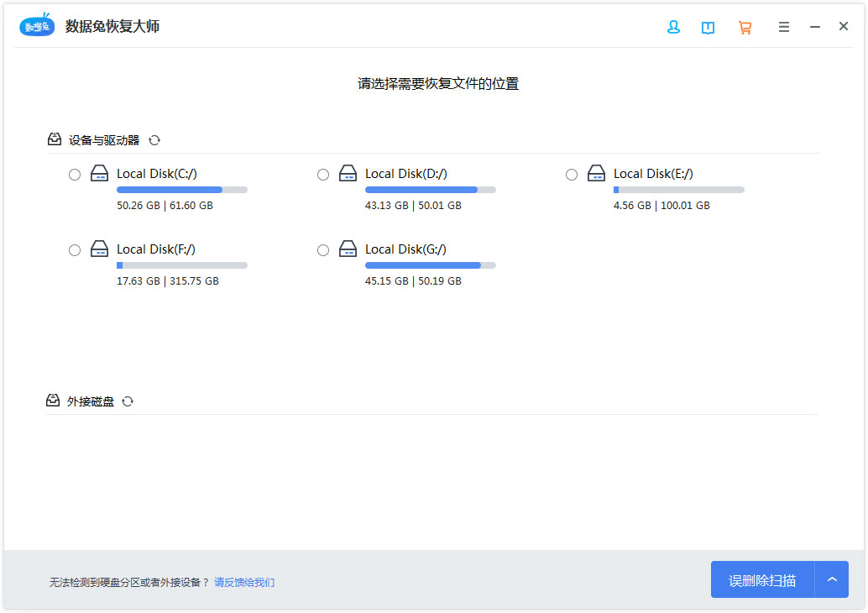Viewport: 868px width, 613px height.
Task: Select the Local Disk(D:/) radio button
Action: point(323,175)
